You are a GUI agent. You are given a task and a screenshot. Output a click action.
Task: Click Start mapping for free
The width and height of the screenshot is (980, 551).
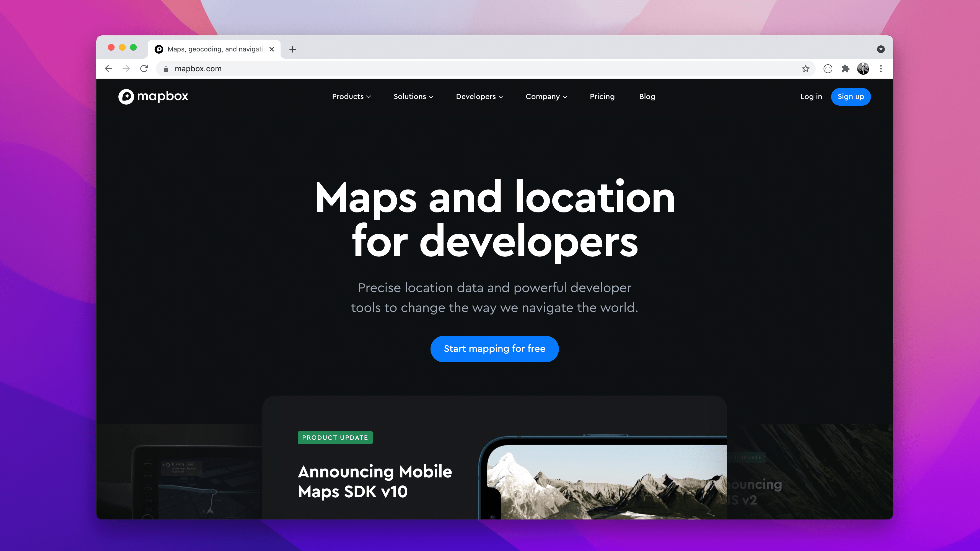click(494, 349)
